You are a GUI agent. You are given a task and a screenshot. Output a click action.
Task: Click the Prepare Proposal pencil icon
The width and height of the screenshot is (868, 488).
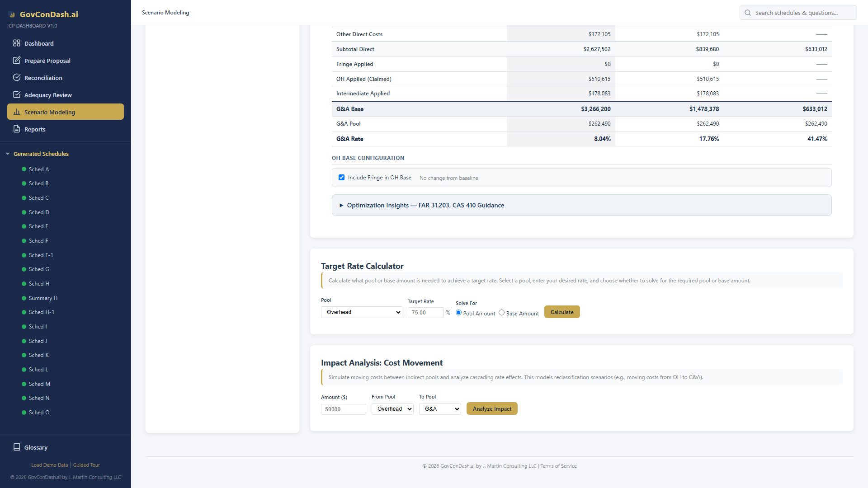click(x=17, y=61)
